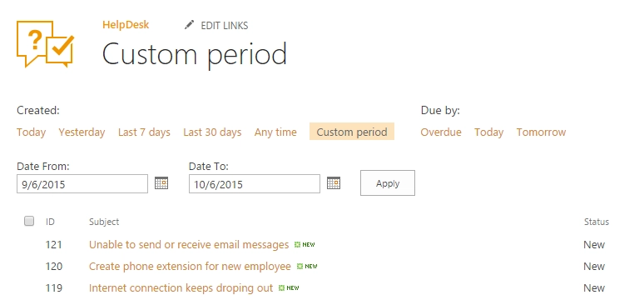Click the pencil icon beside EDIT LINKS
644x300 pixels.
pos(189,25)
